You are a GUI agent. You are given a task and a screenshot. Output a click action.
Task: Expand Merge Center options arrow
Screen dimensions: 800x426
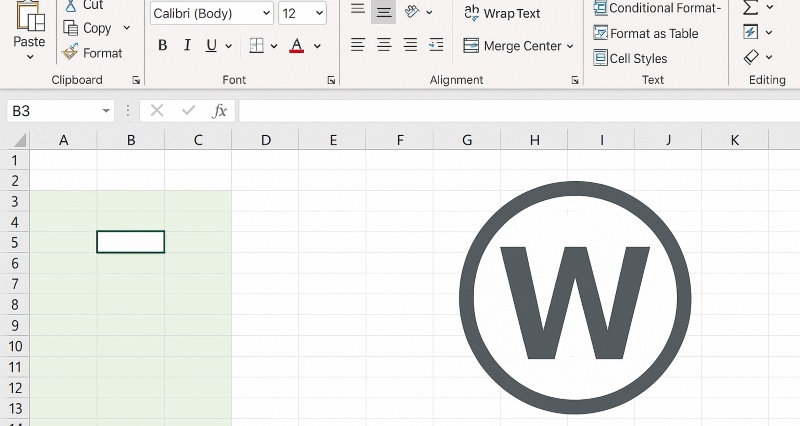tap(570, 46)
